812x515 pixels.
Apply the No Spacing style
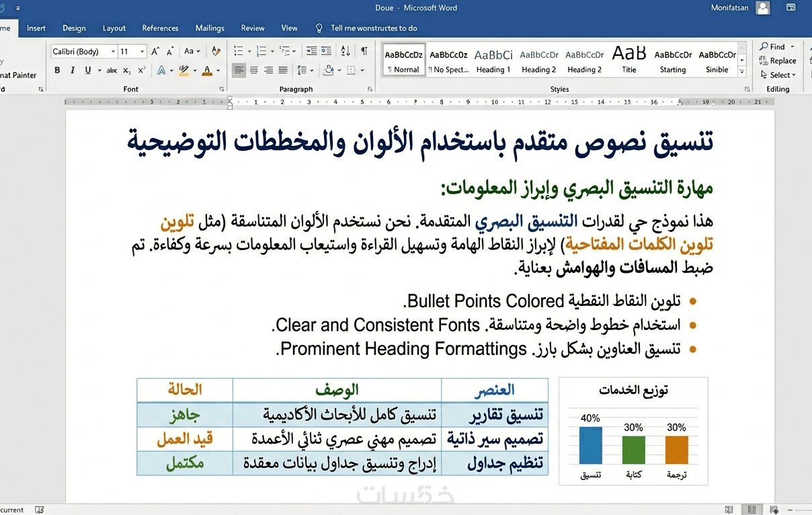point(449,61)
